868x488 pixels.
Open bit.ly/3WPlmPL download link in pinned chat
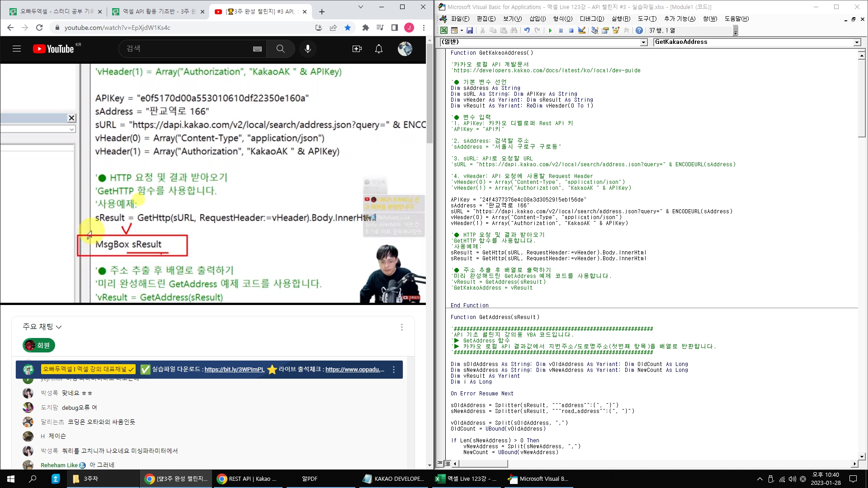click(234, 370)
